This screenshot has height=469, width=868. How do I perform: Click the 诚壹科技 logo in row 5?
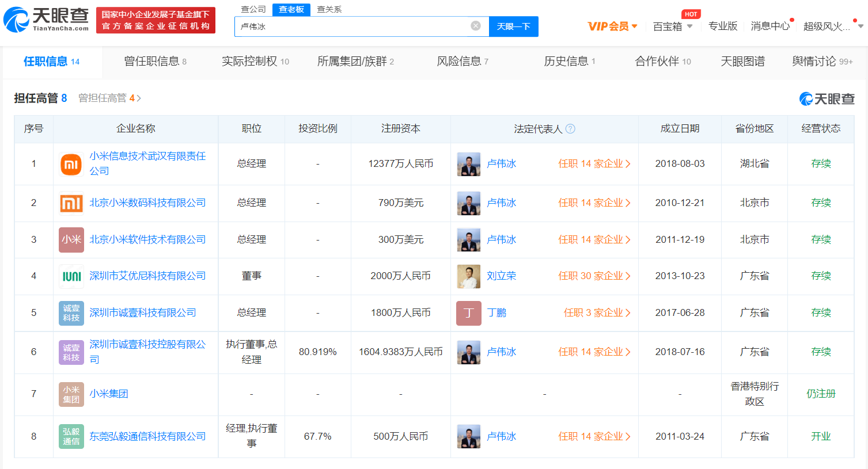pyautogui.click(x=71, y=313)
